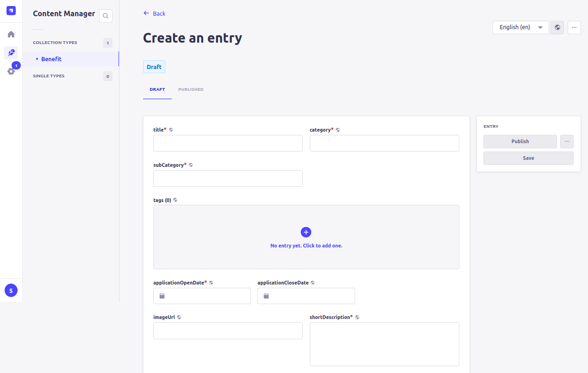This screenshot has height=373, width=588.
Task: Open more options beside Publish button
Action: [567, 141]
